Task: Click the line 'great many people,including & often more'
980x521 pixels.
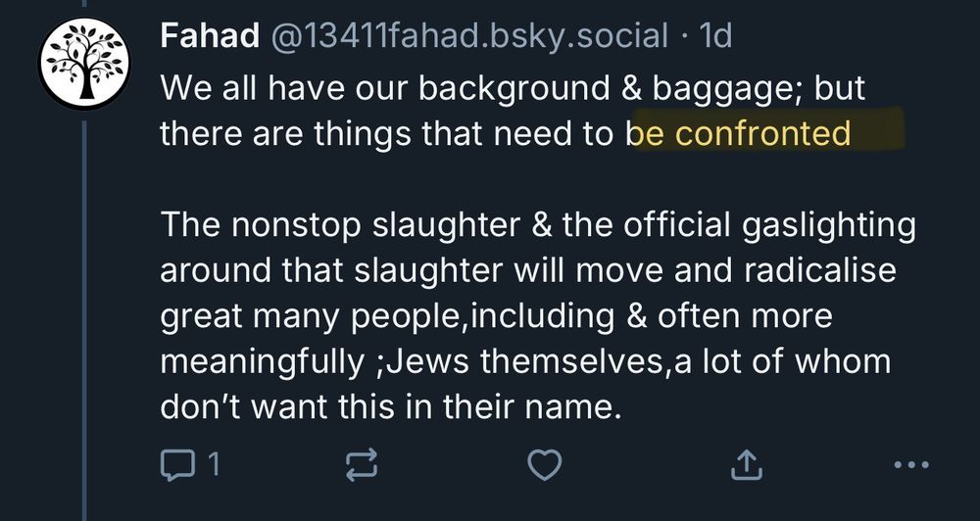Action: (495, 316)
